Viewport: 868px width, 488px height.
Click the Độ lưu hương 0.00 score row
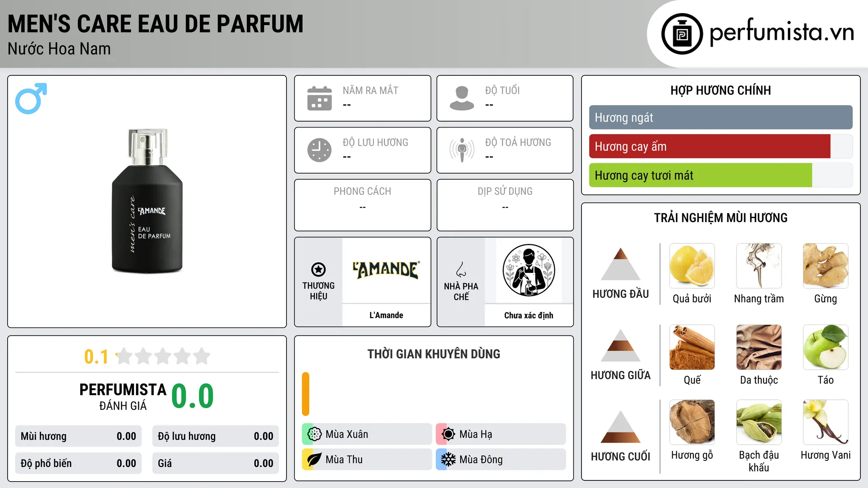(215, 436)
